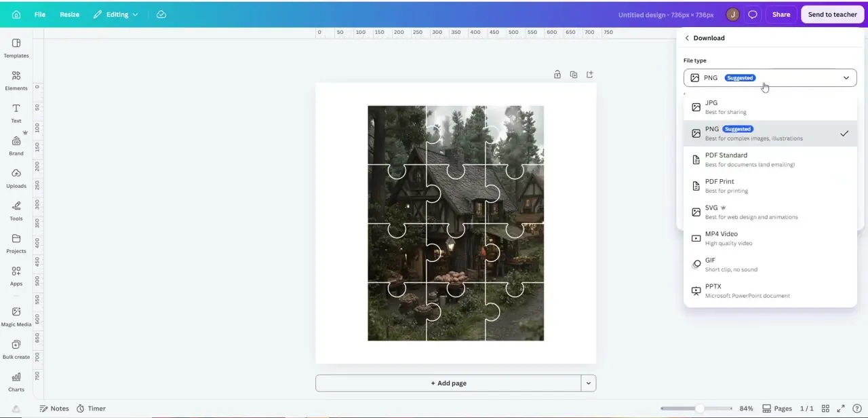Select the JPG file type option
Screen dimensions: 868x418
pos(770,107)
